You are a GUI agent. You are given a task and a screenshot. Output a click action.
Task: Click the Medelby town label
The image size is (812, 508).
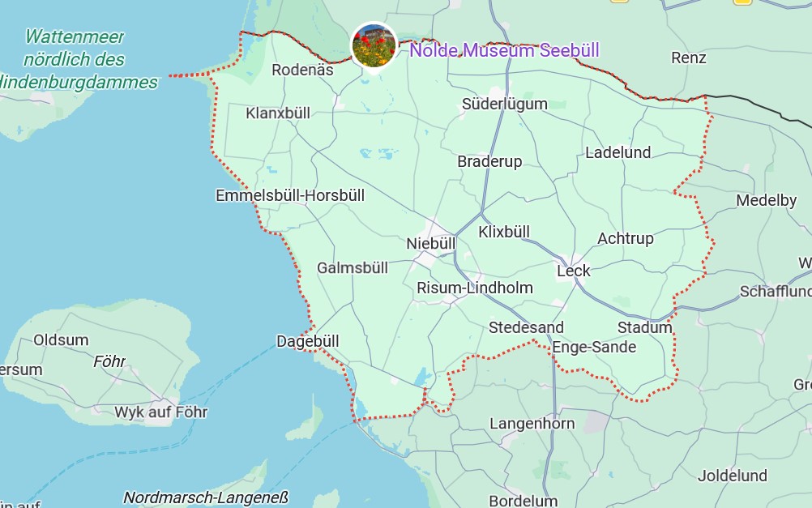pos(767,200)
